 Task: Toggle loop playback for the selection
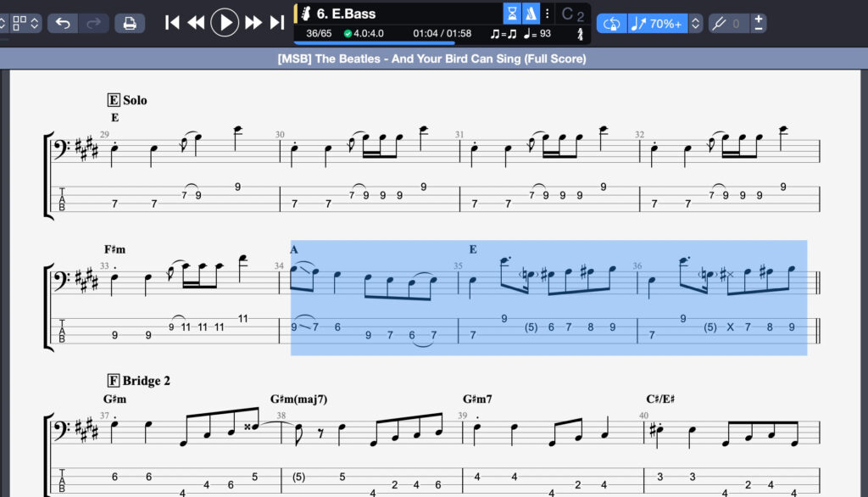coord(612,23)
